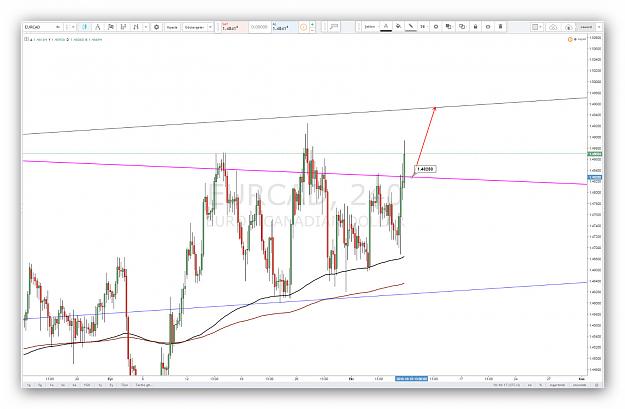Click the settings icon at bottom-right corner
Image resolution: width=625 pixels, height=409 pixels.
pyautogui.click(x=597, y=385)
